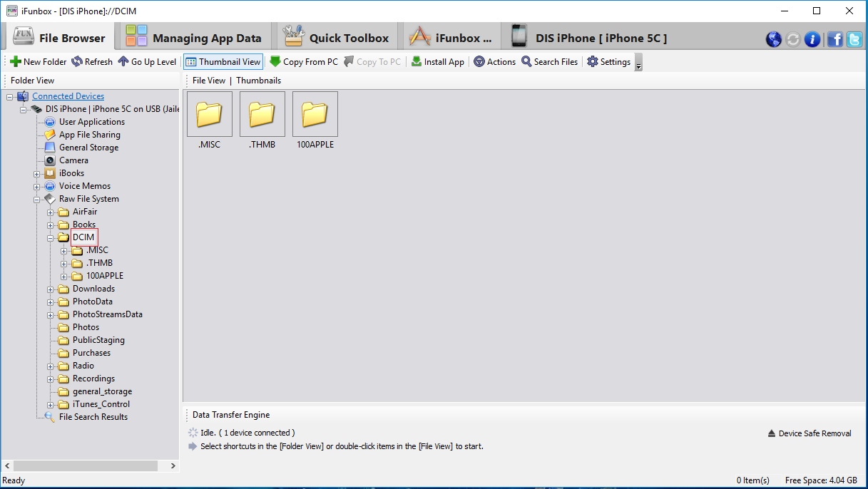
Task: Select the PublicStaging folder
Action: pyautogui.click(x=98, y=340)
